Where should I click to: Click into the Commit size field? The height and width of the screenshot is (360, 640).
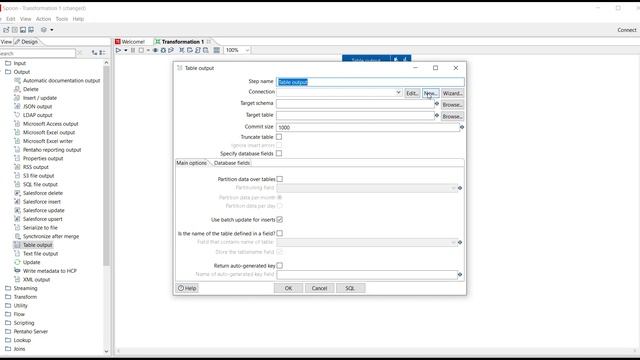[368, 127]
